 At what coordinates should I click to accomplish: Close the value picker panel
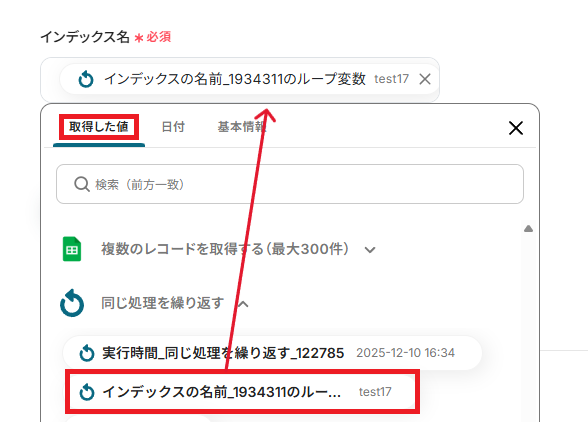(516, 128)
